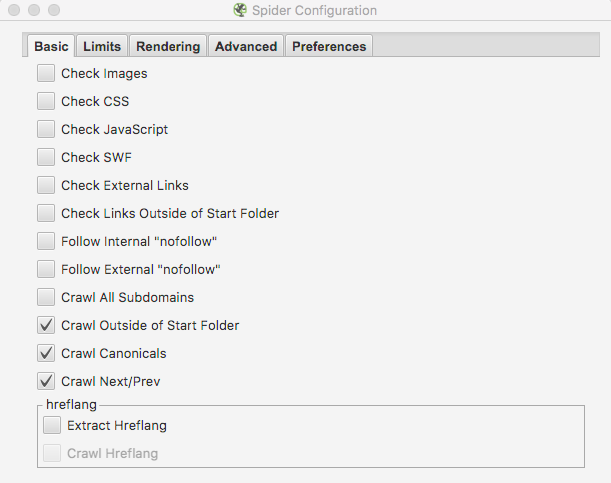Enable Follow External "nofollow" checkbox
Viewport: 611px width, 483px height.
(46, 269)
